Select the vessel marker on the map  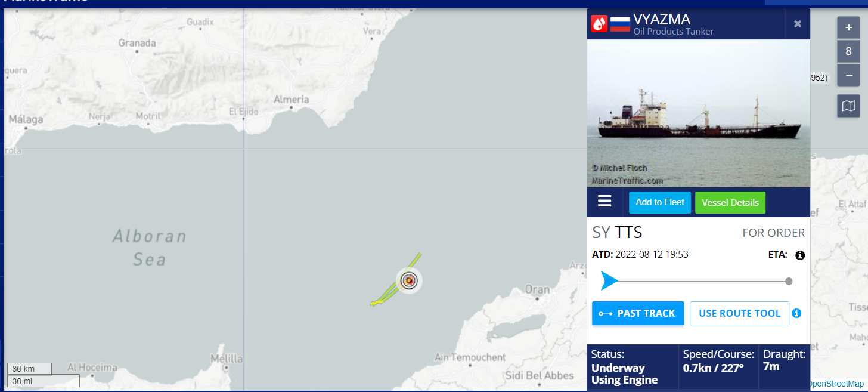coord(409,280)
